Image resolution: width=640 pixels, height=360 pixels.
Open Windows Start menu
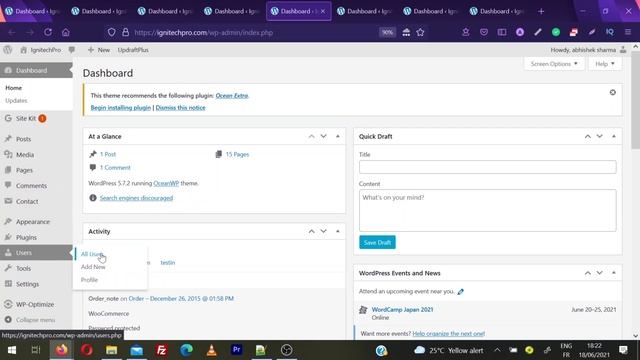(x=11, y=350)
